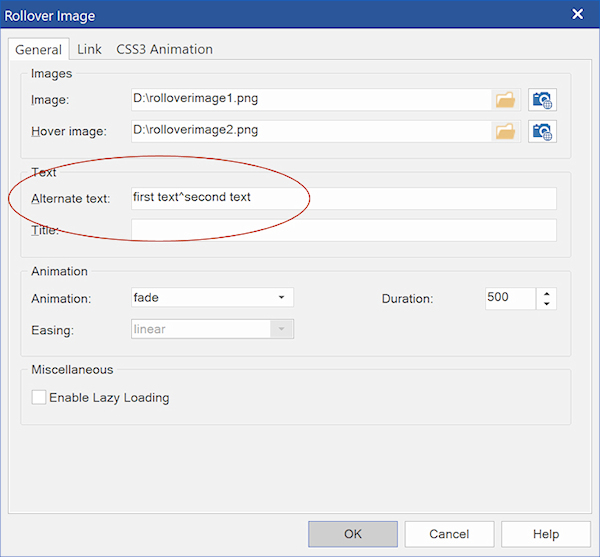Screen dimensions: 600x557
Task: Open Help for Rollover Image
Action: coord(545,534)
